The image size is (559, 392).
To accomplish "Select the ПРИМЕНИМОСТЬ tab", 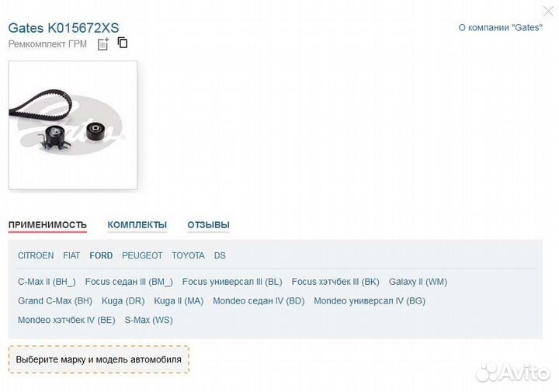I will click(47, 225).
